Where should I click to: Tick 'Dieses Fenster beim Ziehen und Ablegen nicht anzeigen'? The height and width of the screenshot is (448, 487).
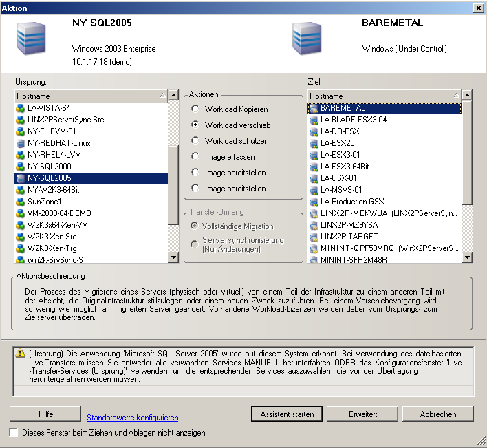pyautogui.click(x=13, y=432)
